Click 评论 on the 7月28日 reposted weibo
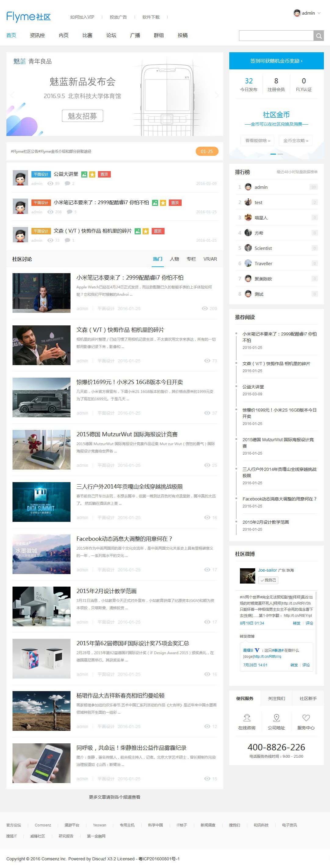Screen dimensions: 330x868 click(x=306, y=665)
